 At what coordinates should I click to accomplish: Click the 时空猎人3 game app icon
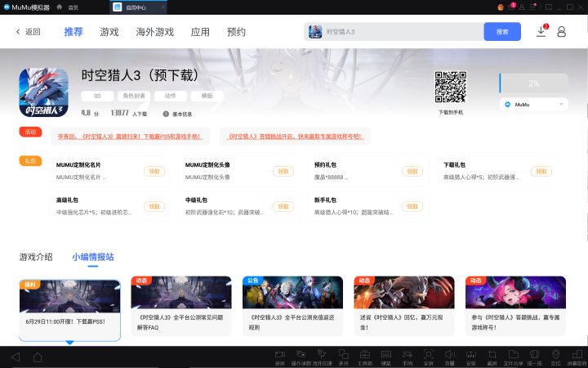click(44, 92)
